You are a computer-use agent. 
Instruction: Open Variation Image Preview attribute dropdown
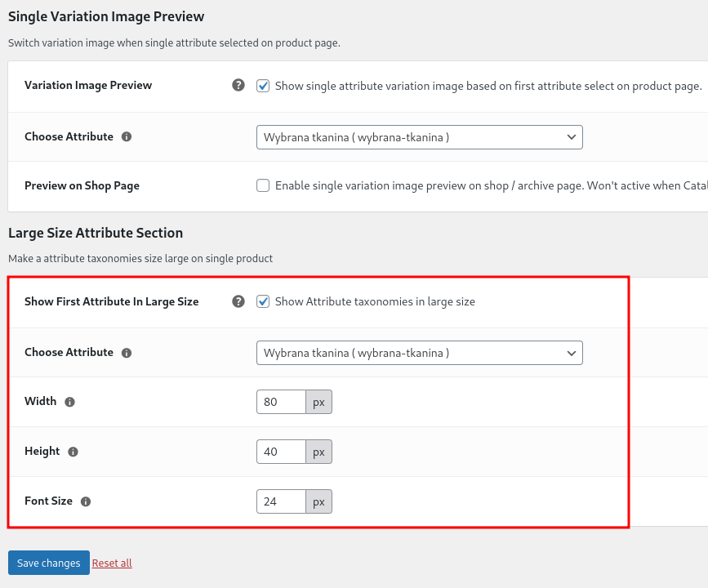click(420, 137)
